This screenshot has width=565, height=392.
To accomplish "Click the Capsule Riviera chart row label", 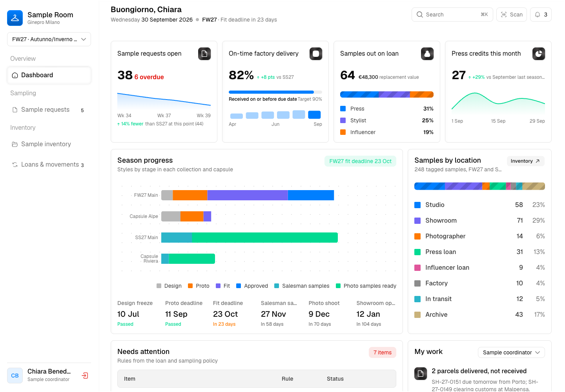I will pyautogui.click(x=149, y=259).
